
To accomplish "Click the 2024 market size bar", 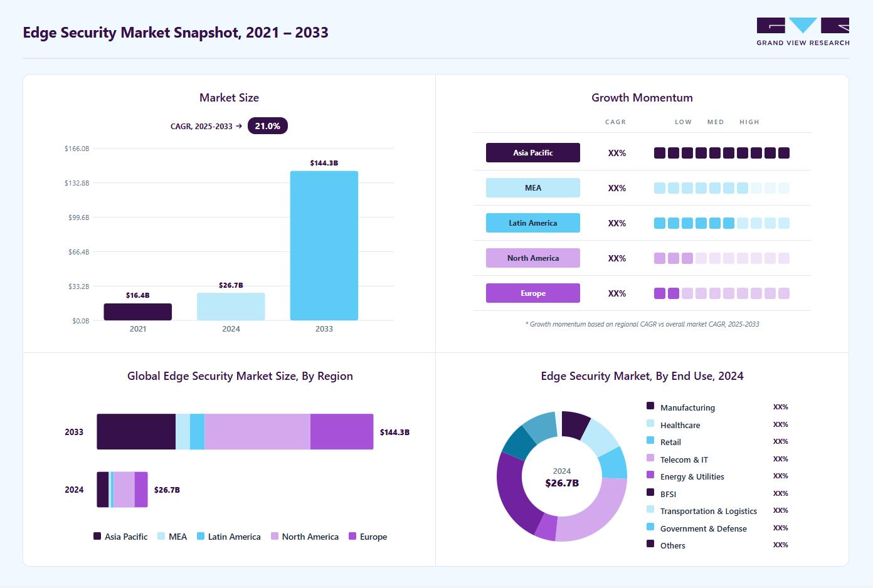I will pos(231,307).
